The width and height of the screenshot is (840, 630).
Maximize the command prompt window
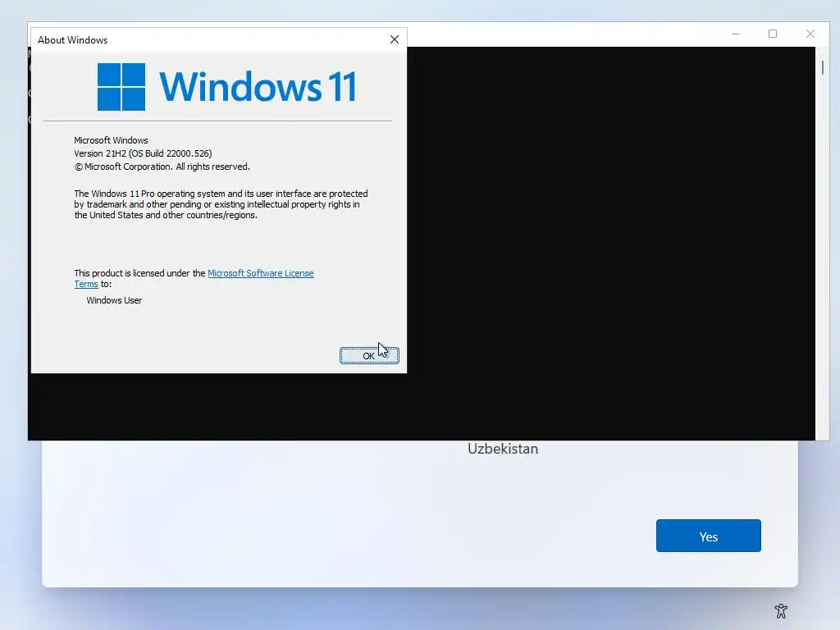(773, 34)
